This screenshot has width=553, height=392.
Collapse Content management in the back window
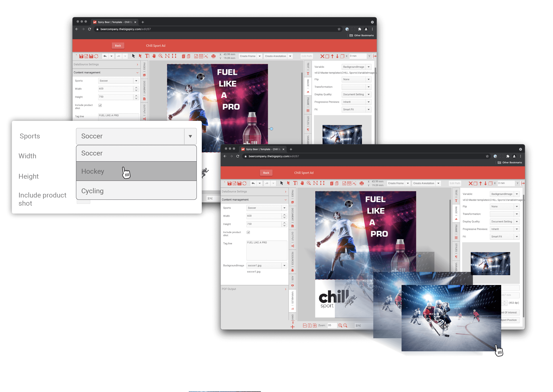[x=106, y=72]
